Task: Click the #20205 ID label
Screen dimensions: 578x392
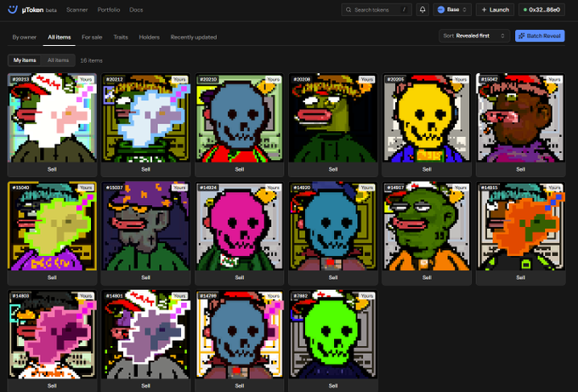Action: (x=395, y=79)
